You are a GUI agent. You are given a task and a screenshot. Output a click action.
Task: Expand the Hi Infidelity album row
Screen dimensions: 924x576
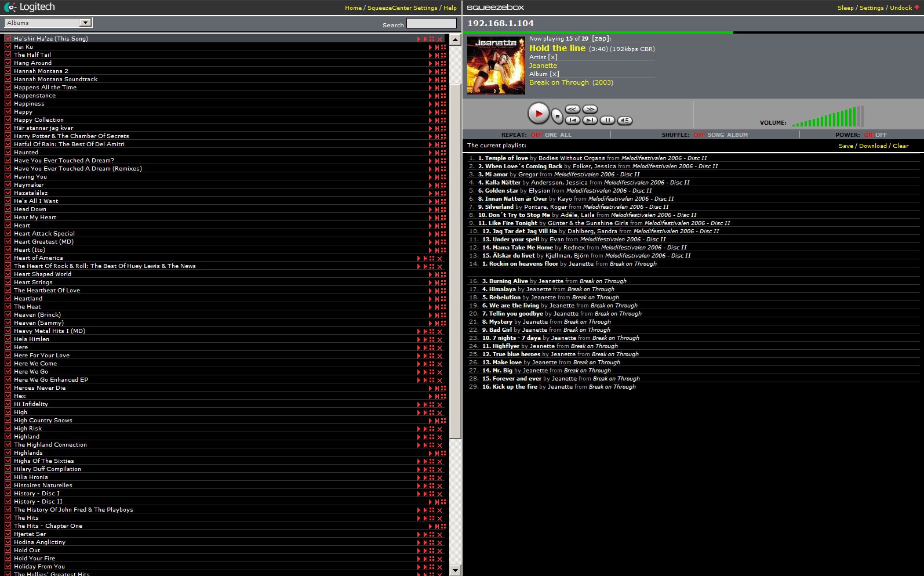[8, 404]
